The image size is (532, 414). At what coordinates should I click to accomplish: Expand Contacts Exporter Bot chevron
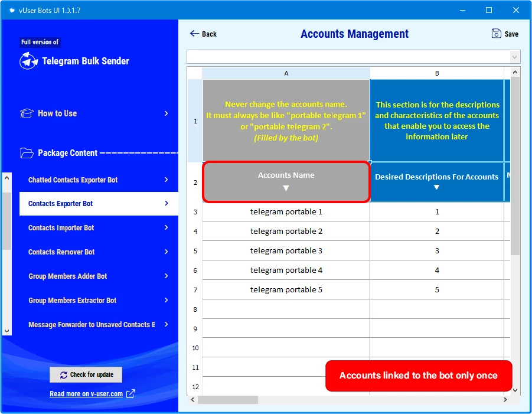pyautogui.click(x=167, y=203)
